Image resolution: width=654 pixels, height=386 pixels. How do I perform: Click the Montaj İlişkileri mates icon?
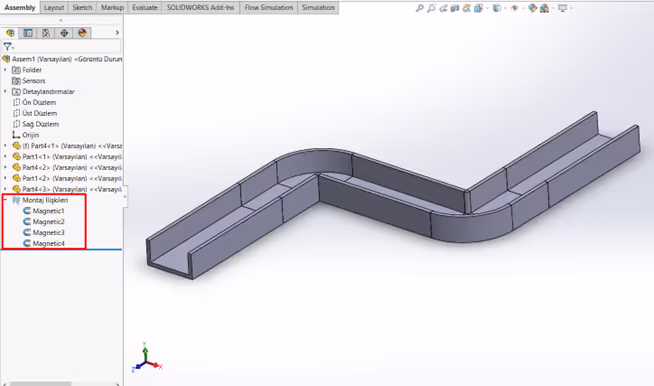pos(16,200)
